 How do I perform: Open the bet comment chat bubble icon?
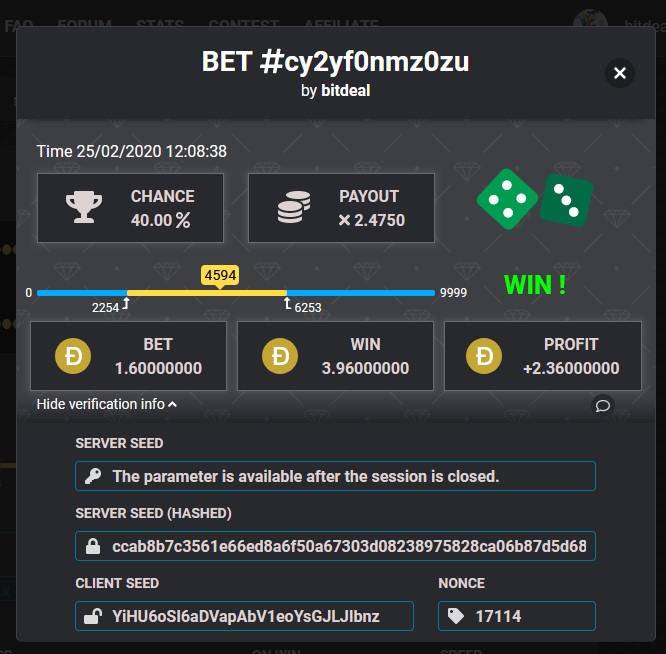602,406
